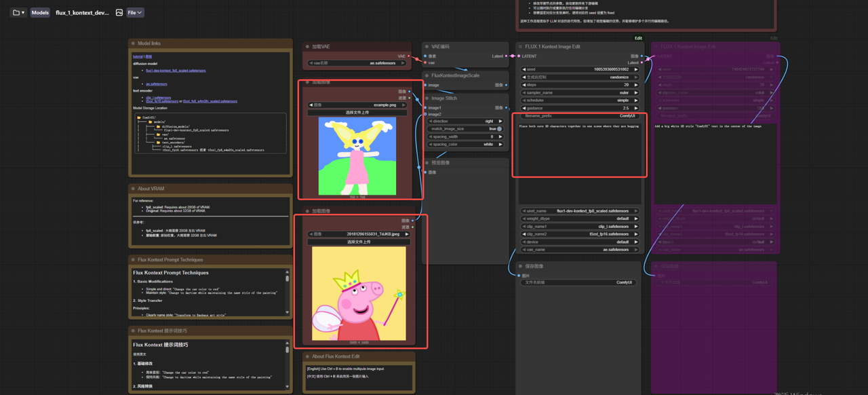Click the Peppa Pig image preview
Screen dimensions: 868x395
coord(359,293)
